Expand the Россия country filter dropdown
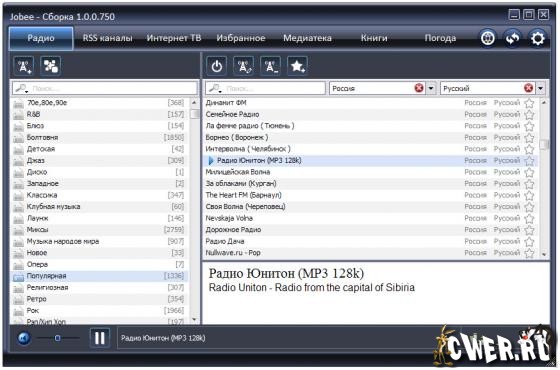This screenshot has height=370, width=560. [431, 88]
